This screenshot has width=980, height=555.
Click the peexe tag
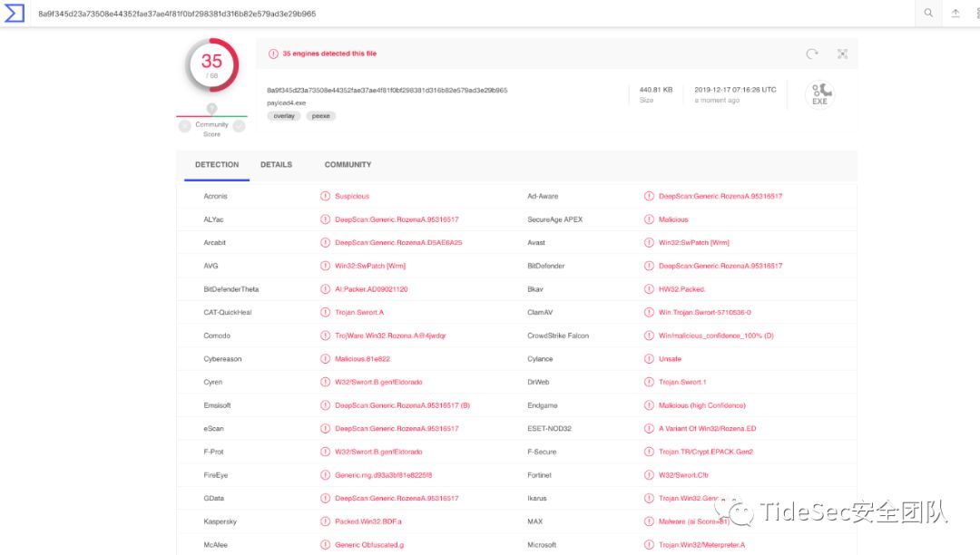320,116
